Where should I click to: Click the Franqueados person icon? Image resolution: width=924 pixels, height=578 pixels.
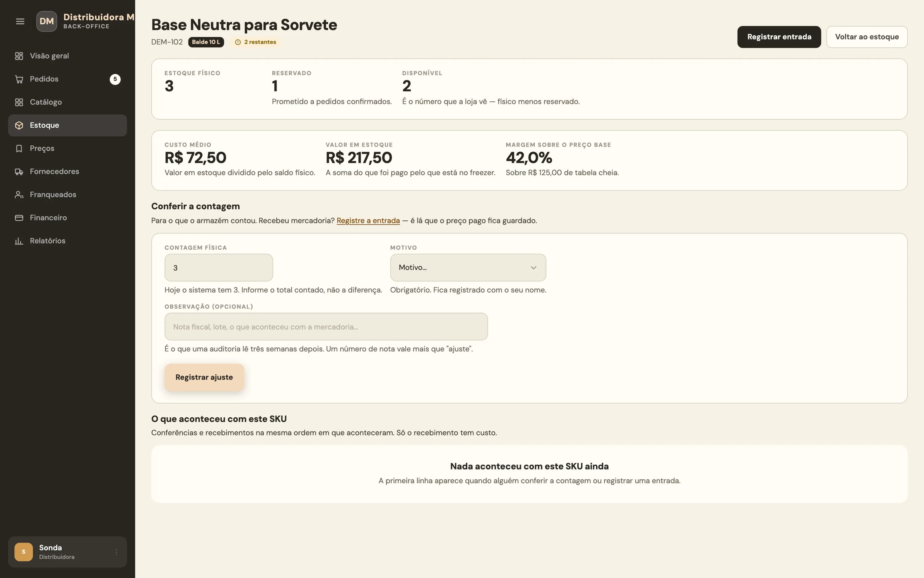pos(19,195)
